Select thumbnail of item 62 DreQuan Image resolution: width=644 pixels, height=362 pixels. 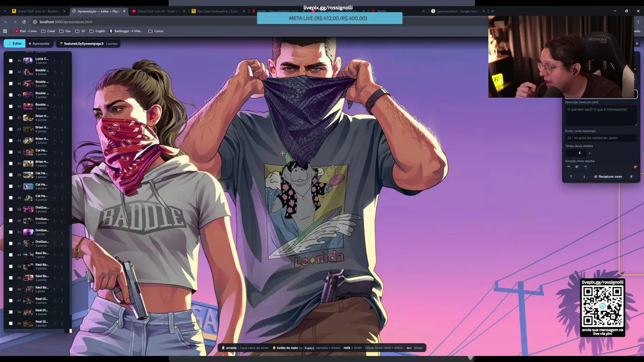click(28, 243)
